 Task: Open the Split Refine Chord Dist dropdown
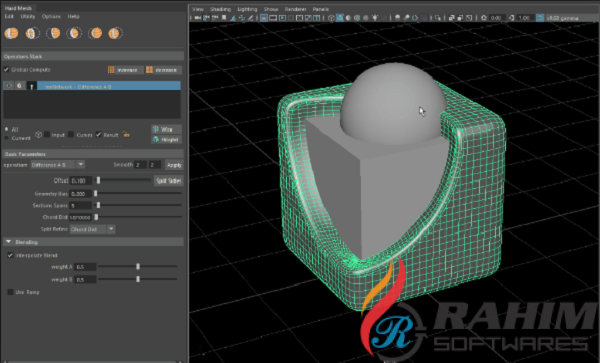pos(92,229)
